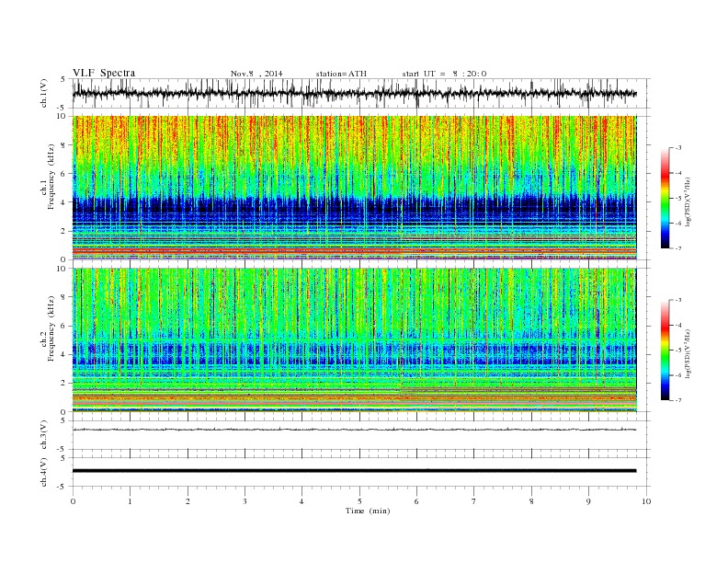
Task: Click time axis tick label '9'
Action: pos(588,501)
